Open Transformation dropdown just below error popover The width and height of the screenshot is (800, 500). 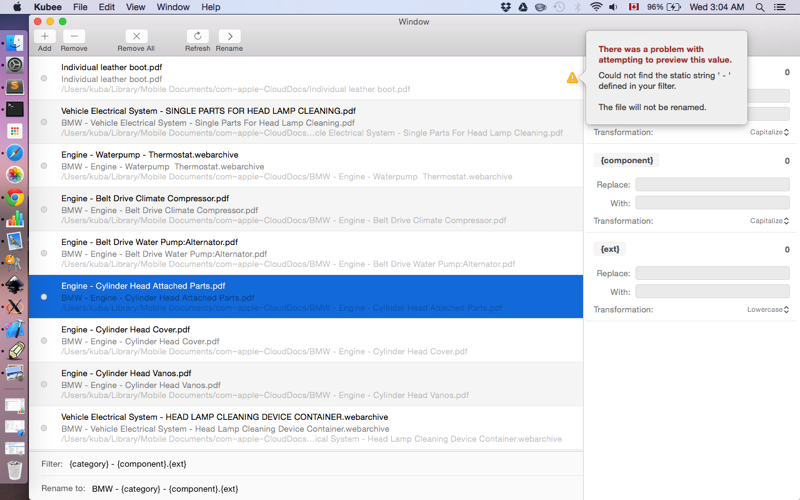769,132
